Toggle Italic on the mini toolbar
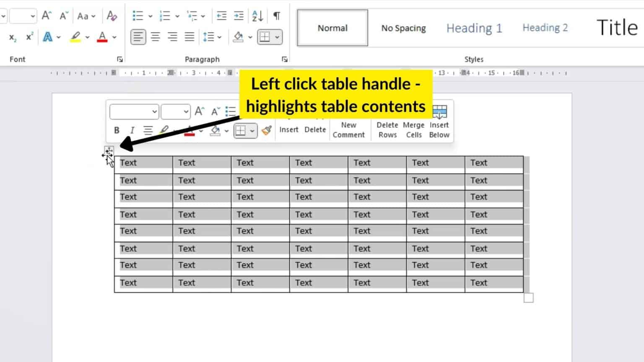 (132, 130)
